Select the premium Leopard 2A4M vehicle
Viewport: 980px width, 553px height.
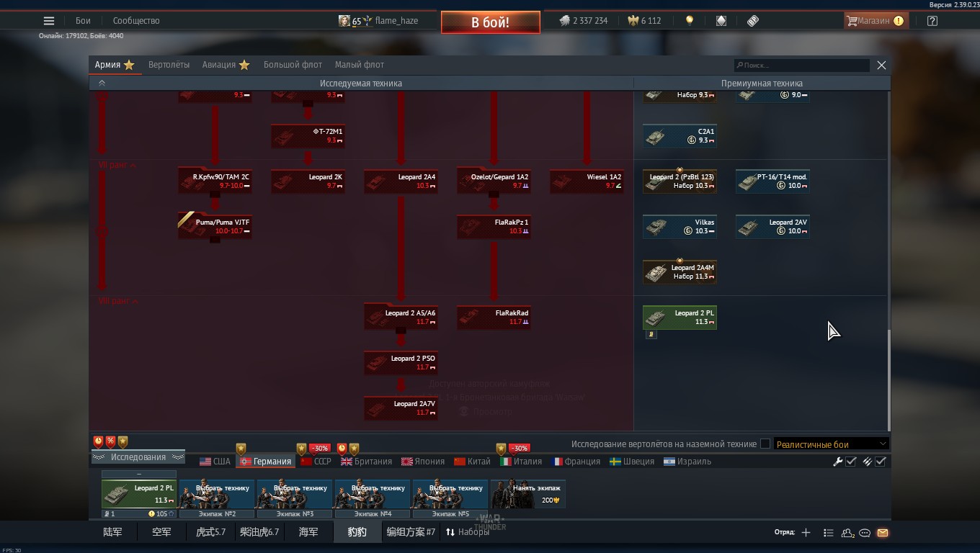(680, 271)
